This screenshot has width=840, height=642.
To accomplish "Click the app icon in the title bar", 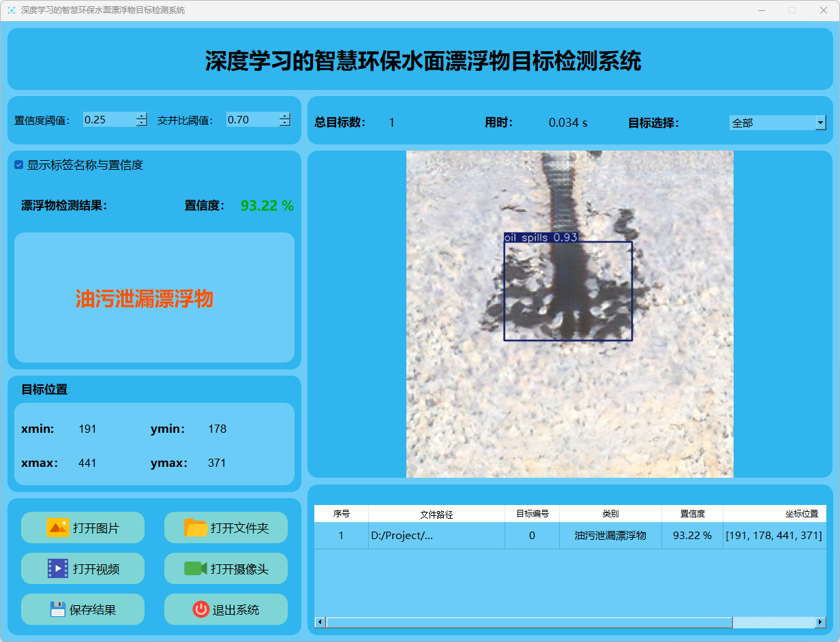I will tap(11, 10).
